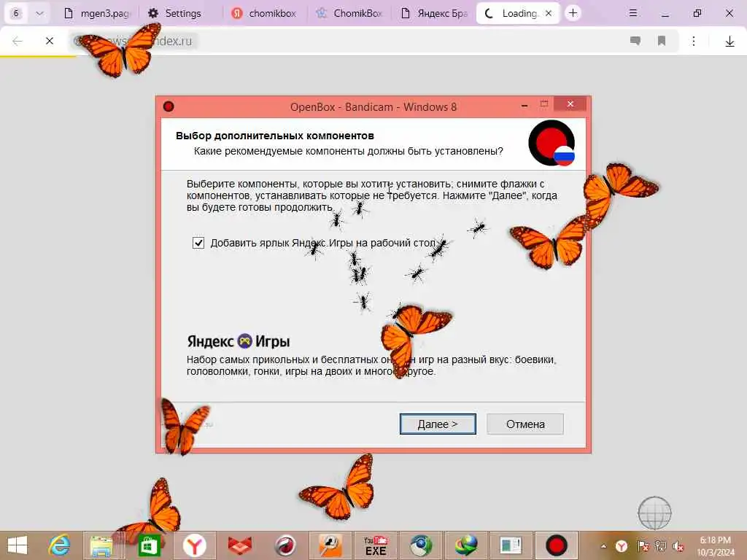The image size is (747, 560).
Task: Switch to the ChomikBox tab with star icon
Action: [349, 13]
